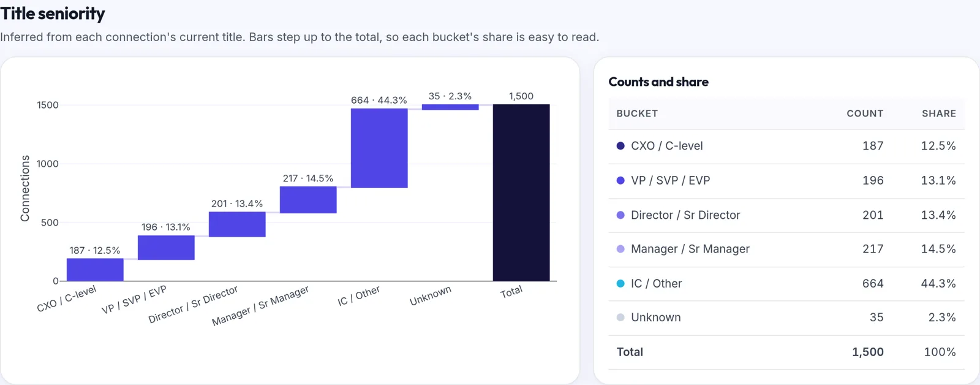Click the count cell '217'
This screenshot has height=385, width=980.
873,249
